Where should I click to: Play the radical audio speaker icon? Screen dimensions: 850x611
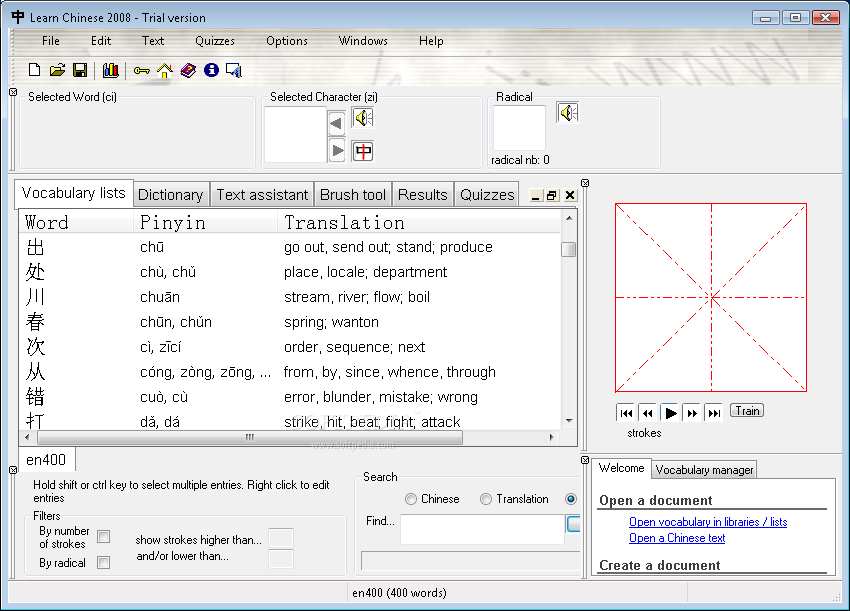coord(568,112)
